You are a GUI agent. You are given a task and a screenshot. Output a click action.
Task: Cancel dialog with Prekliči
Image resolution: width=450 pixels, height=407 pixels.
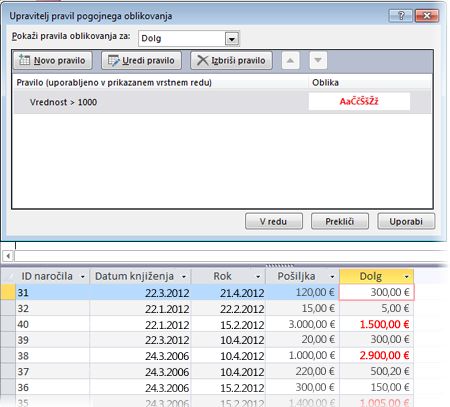pos(340,221)
